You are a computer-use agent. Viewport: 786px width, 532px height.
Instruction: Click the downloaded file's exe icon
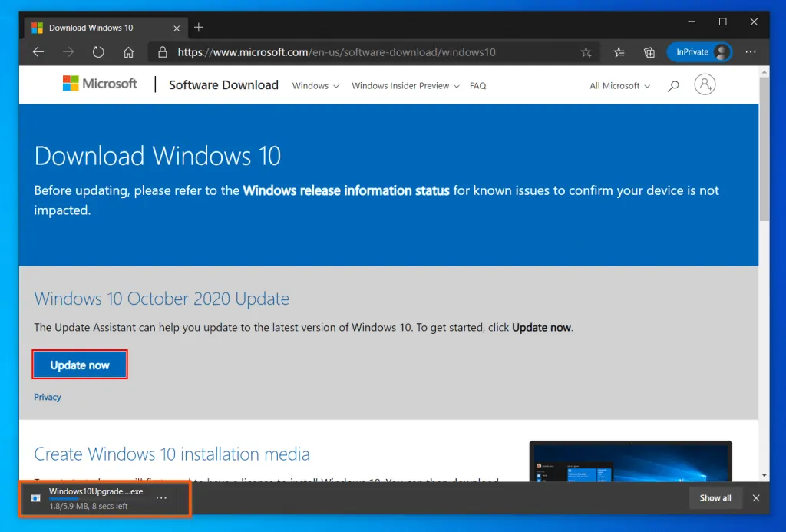35,498
